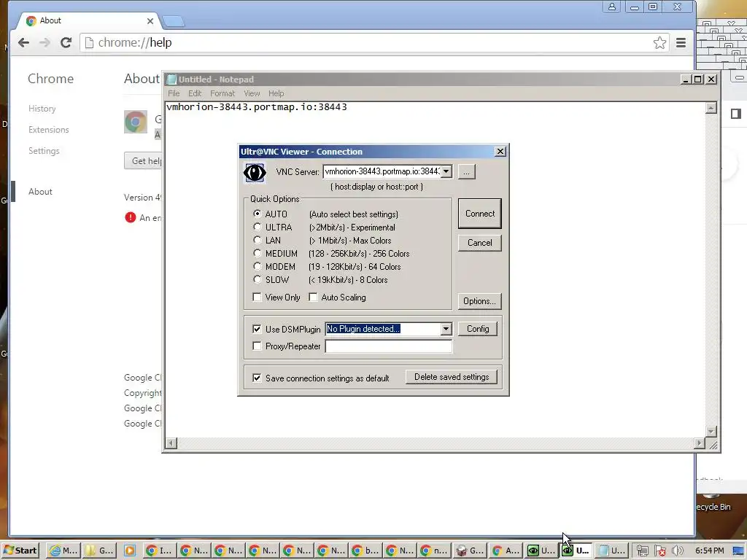Switch to Chrome taskbar item I...
Viewport: 747px width, 560px height.
pyautogui.click(x=159, y=551)
